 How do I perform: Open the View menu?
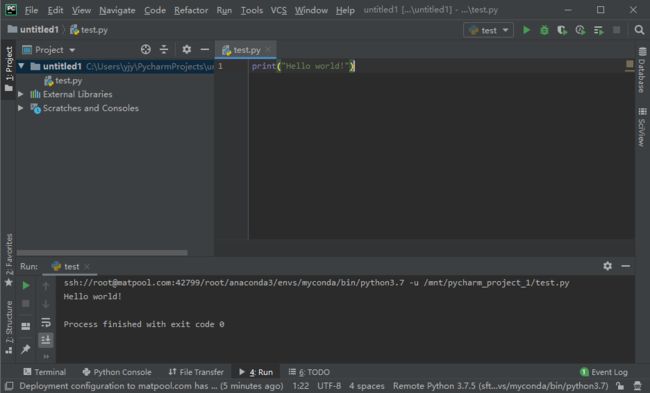point(81,10)
